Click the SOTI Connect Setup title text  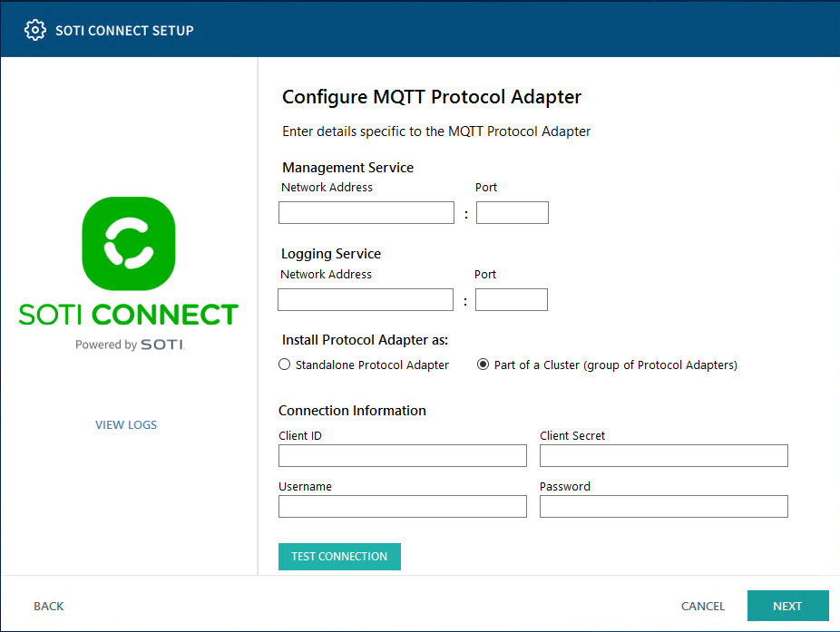pyautogui.click(x=125, y=31)
